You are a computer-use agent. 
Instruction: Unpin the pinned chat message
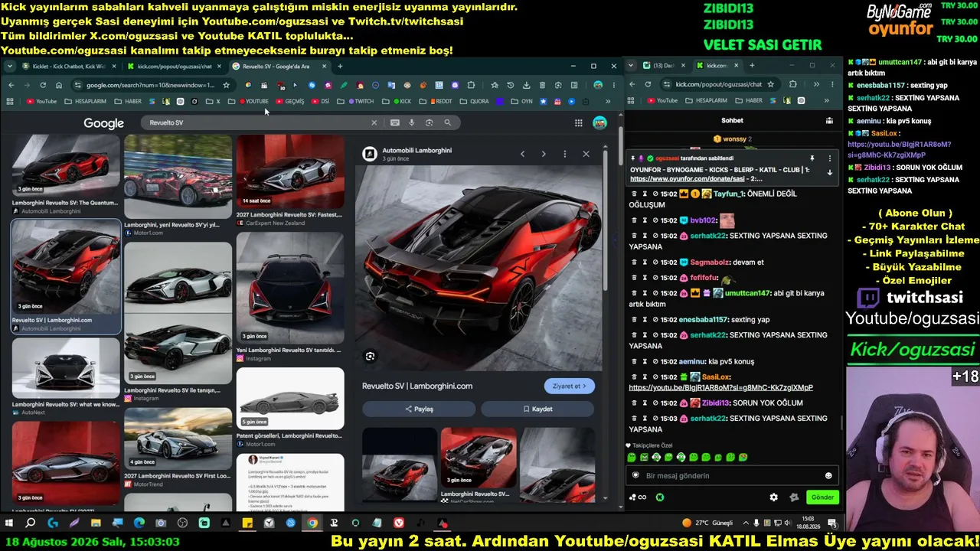(812, 158)
